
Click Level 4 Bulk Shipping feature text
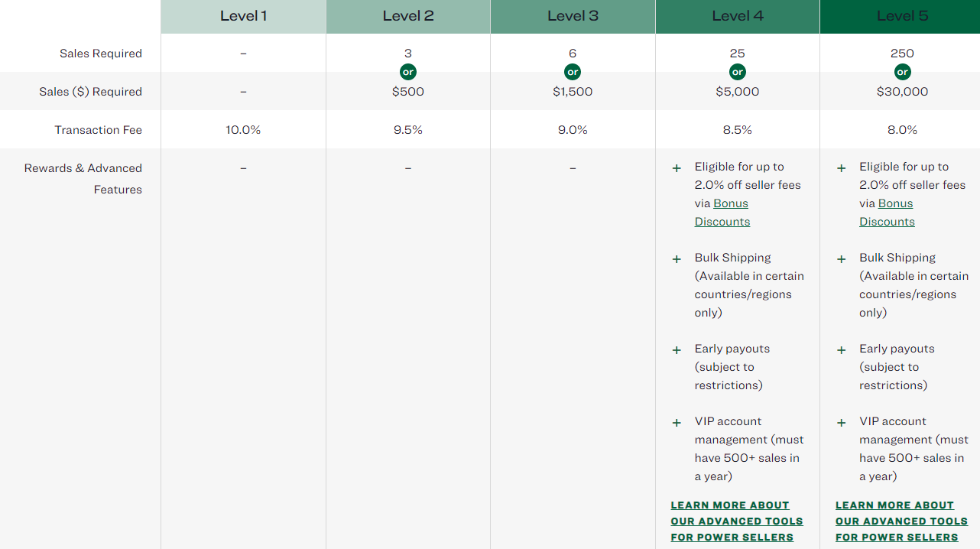tap(749, 285)
